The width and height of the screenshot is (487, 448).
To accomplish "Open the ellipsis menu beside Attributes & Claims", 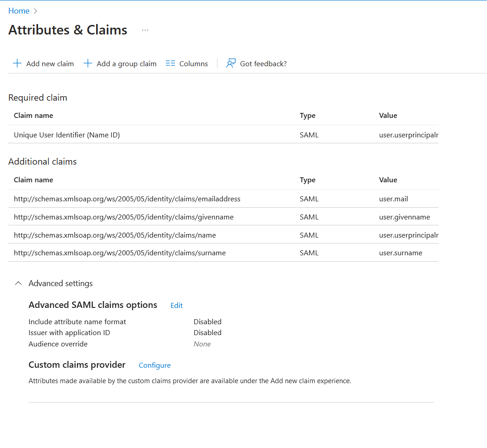I will point(145,30).
